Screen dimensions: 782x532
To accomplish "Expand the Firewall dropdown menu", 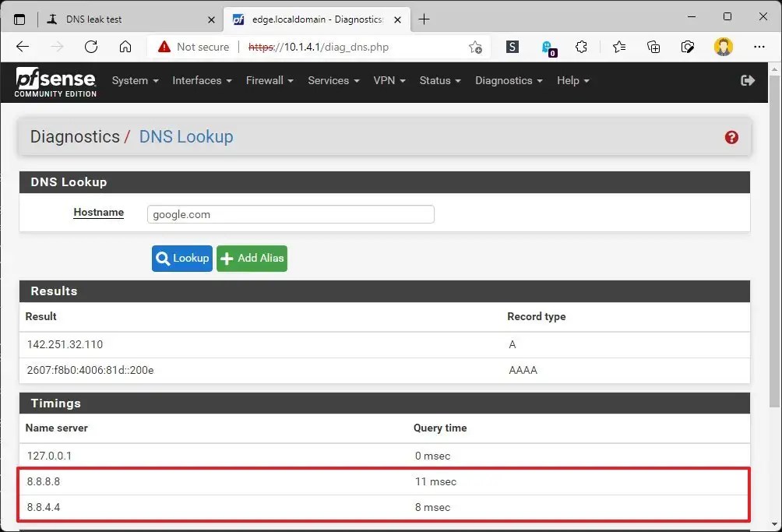I will 269,80.
